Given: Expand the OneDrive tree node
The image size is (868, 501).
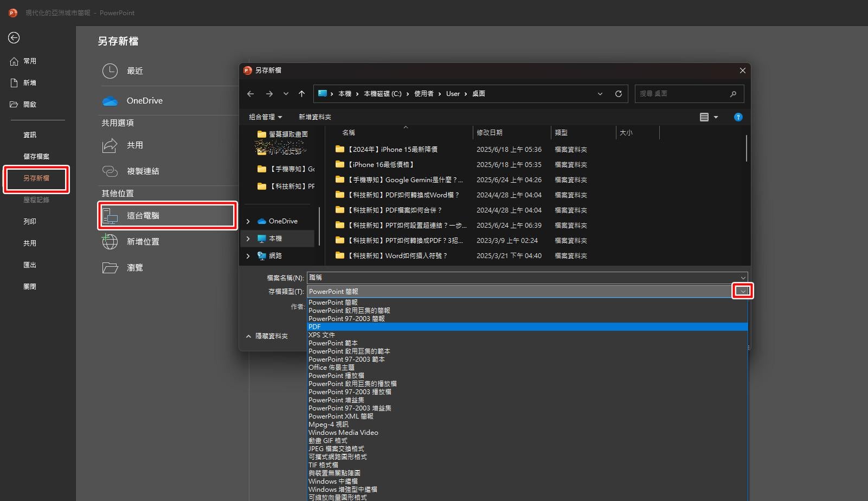Looking at the screenshot, I should (248, 221).
